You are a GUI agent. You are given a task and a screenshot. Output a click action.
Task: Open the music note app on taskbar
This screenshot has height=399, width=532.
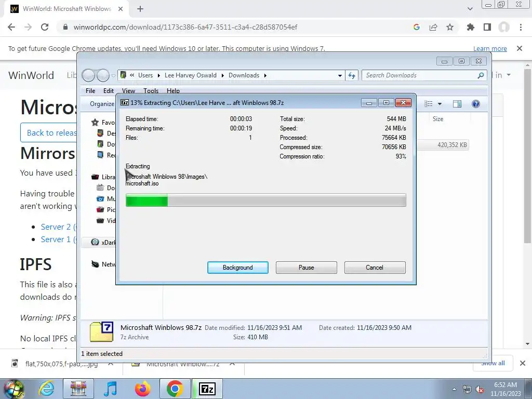110,389
